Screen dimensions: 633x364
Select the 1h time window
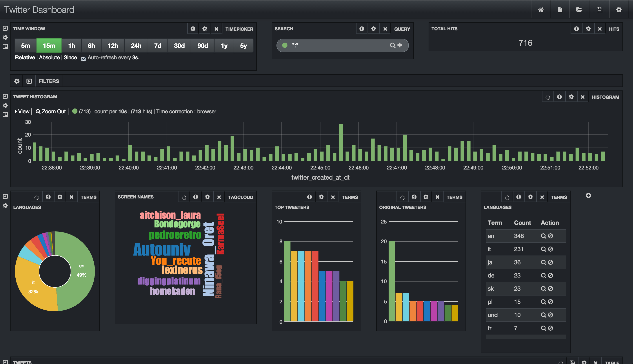click(x=72, y=45)
